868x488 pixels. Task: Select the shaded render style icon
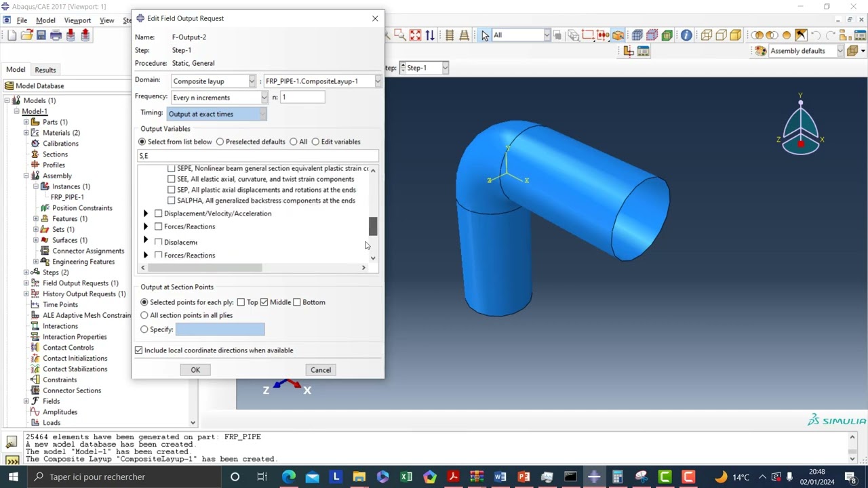pos(736,35)
